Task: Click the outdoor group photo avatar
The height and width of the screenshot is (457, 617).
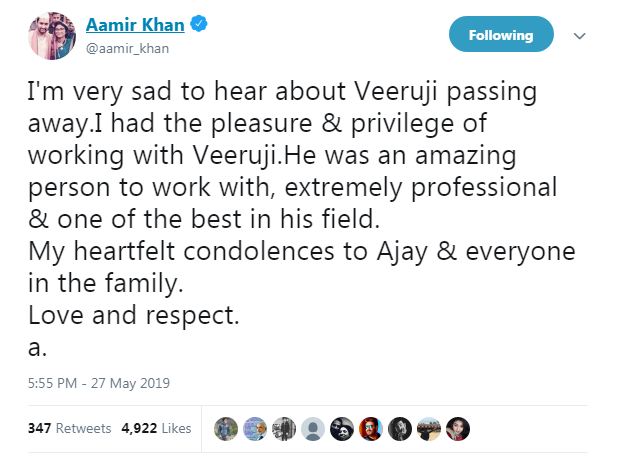Action: click(x=429, y=428)
